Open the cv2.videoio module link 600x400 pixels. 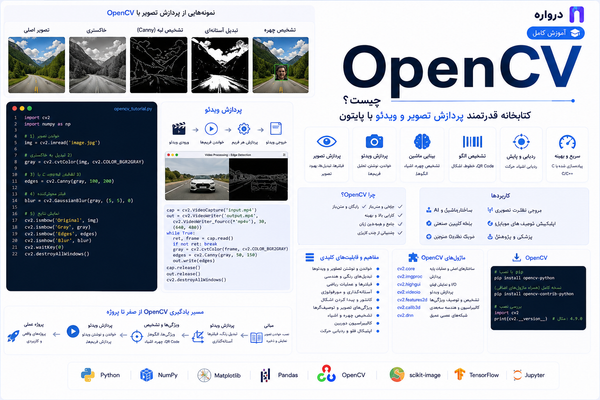pyautogui.click(x=409, y=292)
